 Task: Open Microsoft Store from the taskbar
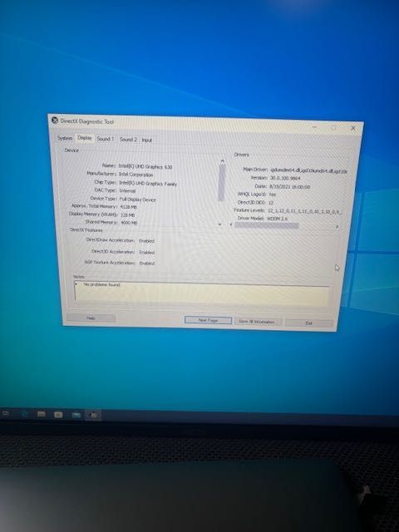pyautogui.click(x=58, y=415)
